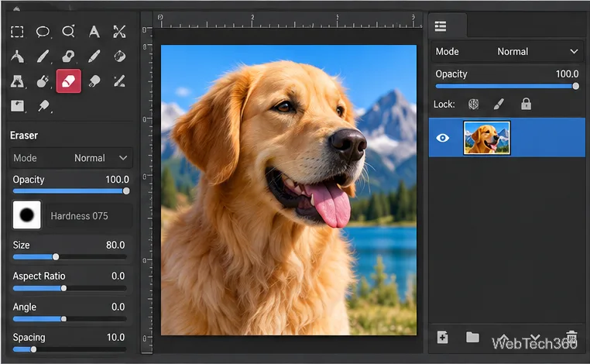Click the Aspect Ratio slider handle
Image resolution: width=590 pixels, height=364 pixels.
tap(63, 288)
